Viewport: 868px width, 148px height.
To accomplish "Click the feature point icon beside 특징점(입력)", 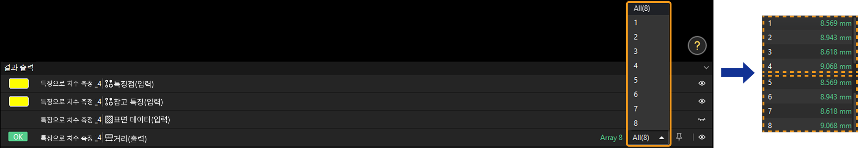I will coord(109,84).
